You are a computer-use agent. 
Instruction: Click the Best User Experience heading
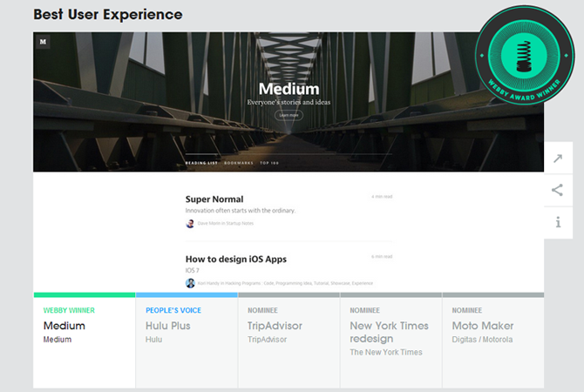click(x=108, y=15)
